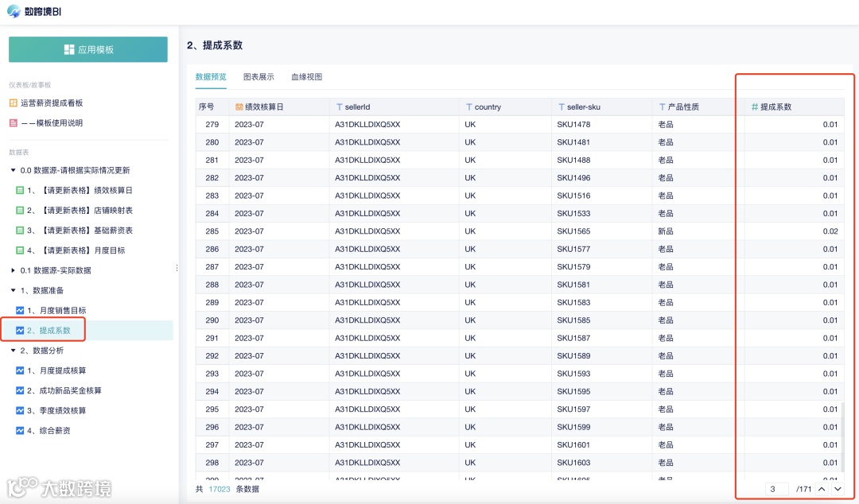This screenshot has width=859, height=504.
Task: Click green table icon beside 基础薪资表
Action: 20,230
